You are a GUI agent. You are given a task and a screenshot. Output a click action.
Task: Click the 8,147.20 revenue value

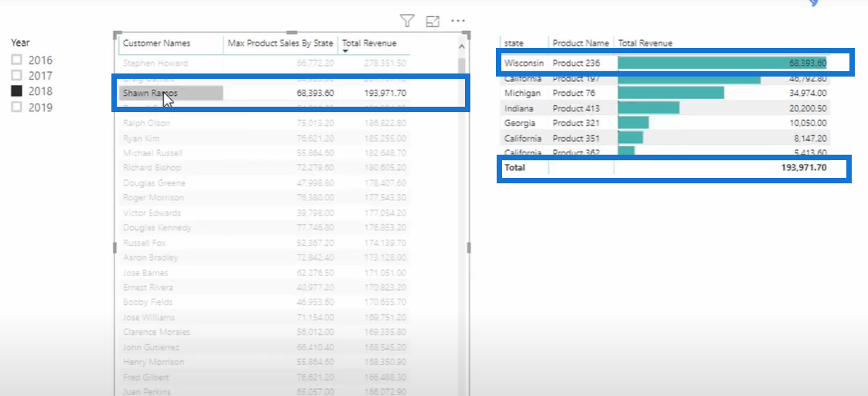click(811, 138)
